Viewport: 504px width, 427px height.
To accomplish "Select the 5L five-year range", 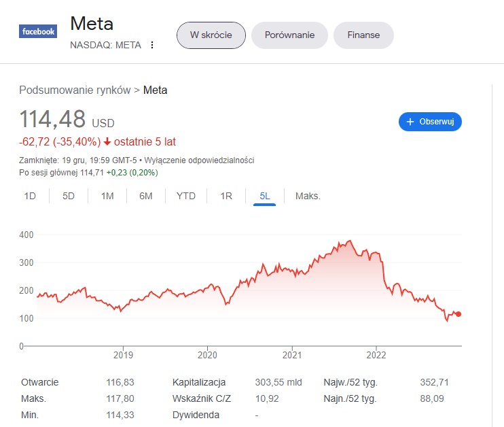I will [264, 196].
